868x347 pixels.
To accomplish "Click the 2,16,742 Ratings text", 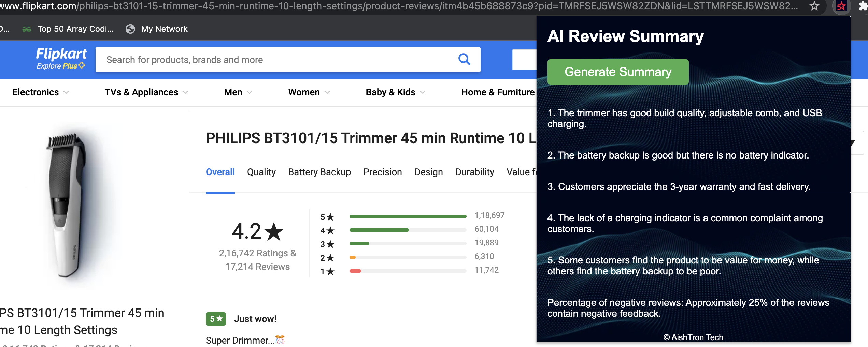I will (x=257, y=253).
